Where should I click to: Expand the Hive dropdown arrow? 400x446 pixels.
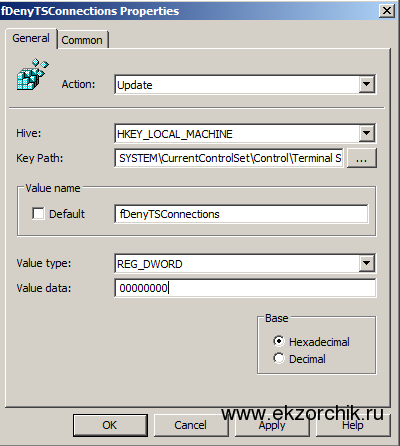tap(367, 133)
